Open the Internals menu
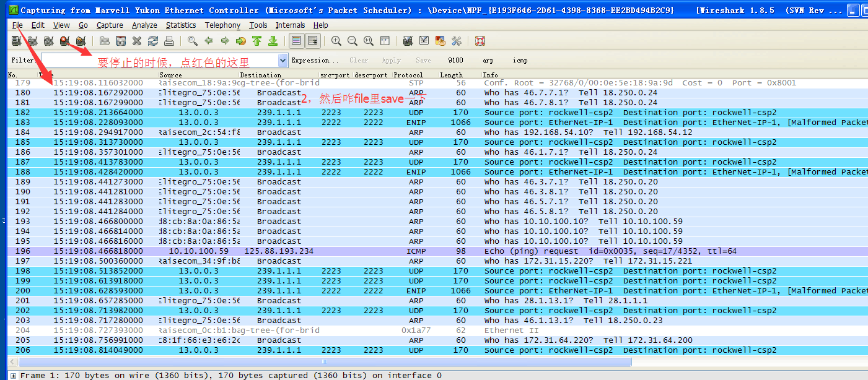Viewport: 868px width, 380px height. coord(291,25)
